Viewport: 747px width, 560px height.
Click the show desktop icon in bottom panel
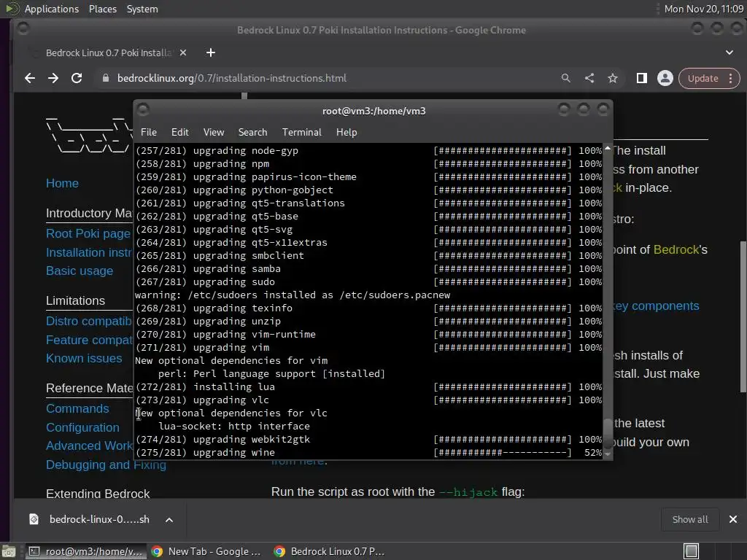(9, 551)
